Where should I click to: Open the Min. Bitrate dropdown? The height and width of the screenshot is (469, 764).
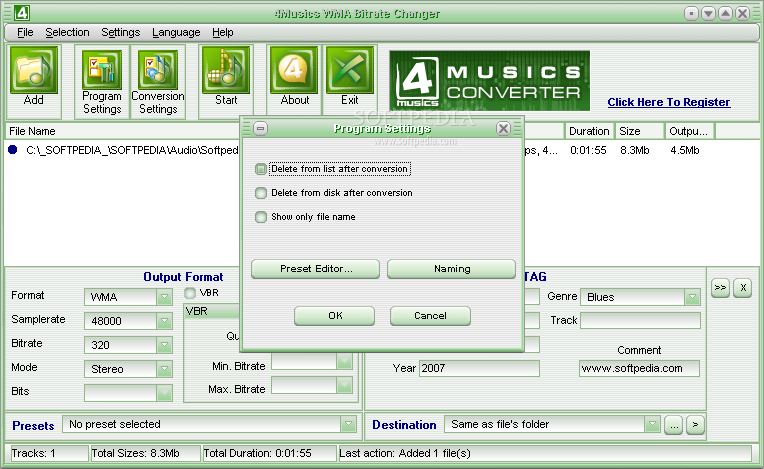click(344, 362)
